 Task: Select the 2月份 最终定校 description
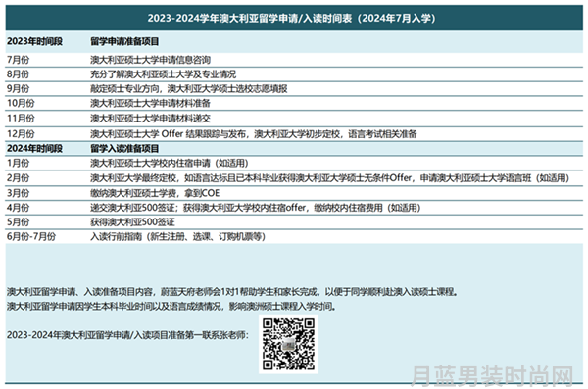point(329,177)
